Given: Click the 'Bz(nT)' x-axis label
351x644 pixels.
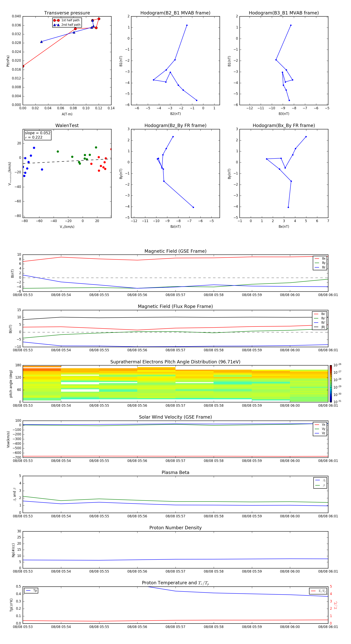Looking at the screenshot, I should tap(175, 227).
